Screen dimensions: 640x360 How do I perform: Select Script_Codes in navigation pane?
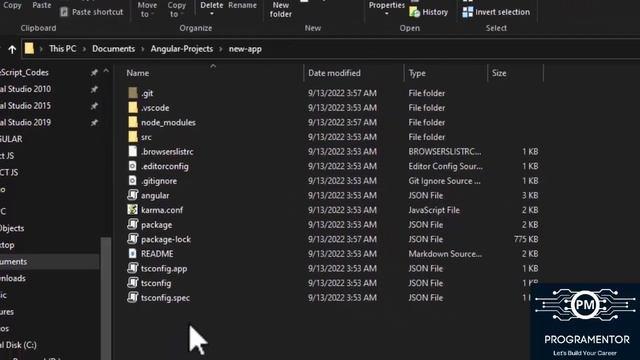click(24, 72)
